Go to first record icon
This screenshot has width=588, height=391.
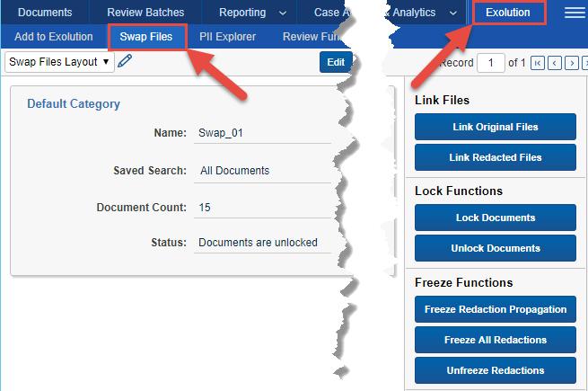pos(538,63)
